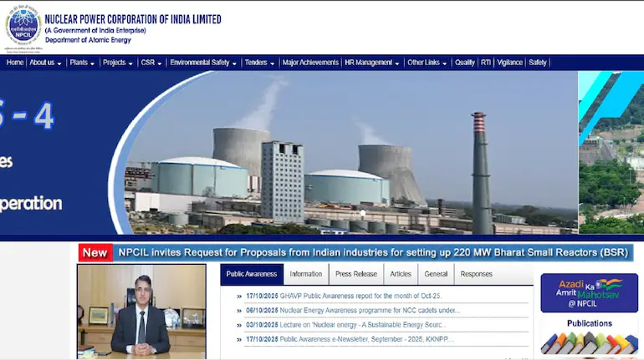Open the Major Achievements menu item
Image resolution: width=644 pixels, height=360 pixels.
[310, 63]
